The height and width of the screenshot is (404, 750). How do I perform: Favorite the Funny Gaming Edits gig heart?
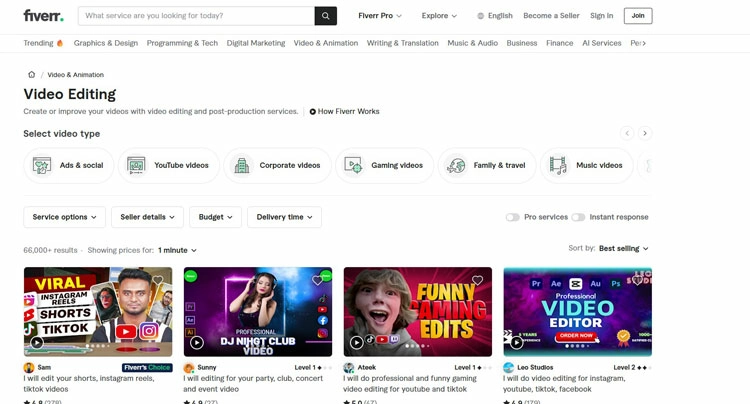pyautogui.click(x=477, y=280)
